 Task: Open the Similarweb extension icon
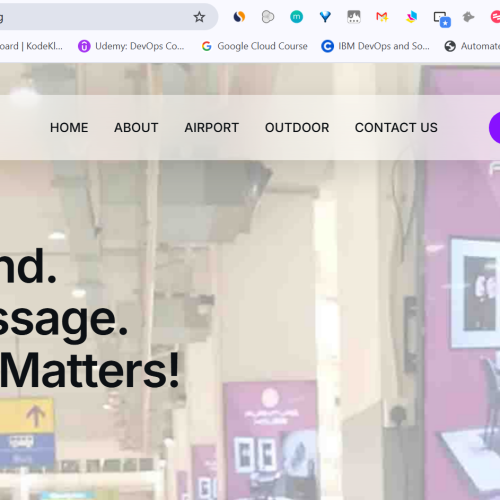point(239,17)
